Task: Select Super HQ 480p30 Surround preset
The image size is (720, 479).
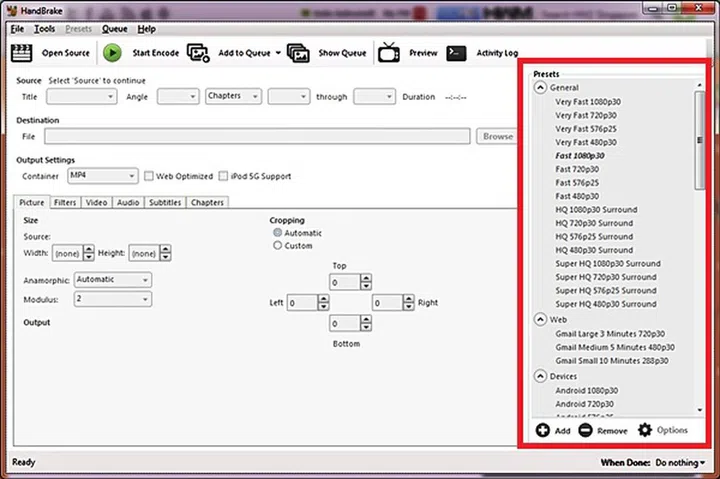Action: pyautogui.click(x=606, y=304)
